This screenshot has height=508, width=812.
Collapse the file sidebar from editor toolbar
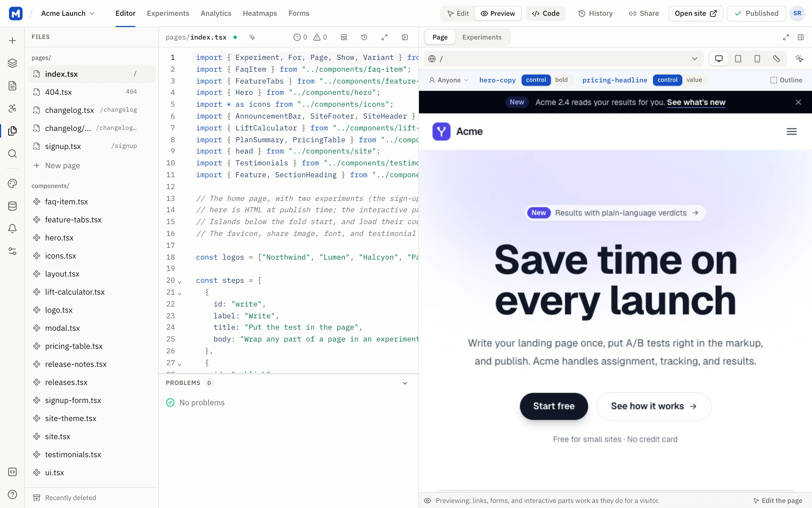click(x=405, y=37)
